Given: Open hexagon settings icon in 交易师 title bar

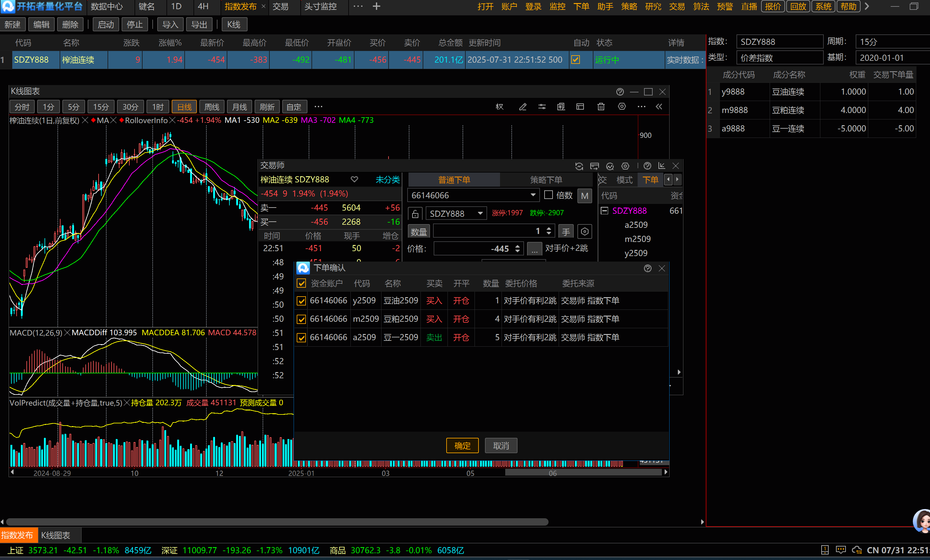Looking at the screenshot, I should click(x=625, y=166).
